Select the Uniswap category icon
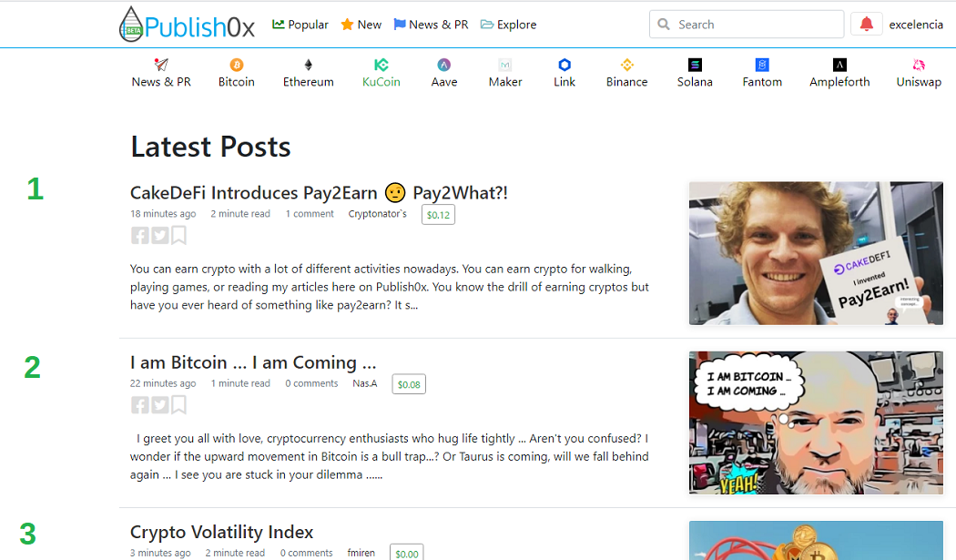956x560 pixels. (919, 65)
